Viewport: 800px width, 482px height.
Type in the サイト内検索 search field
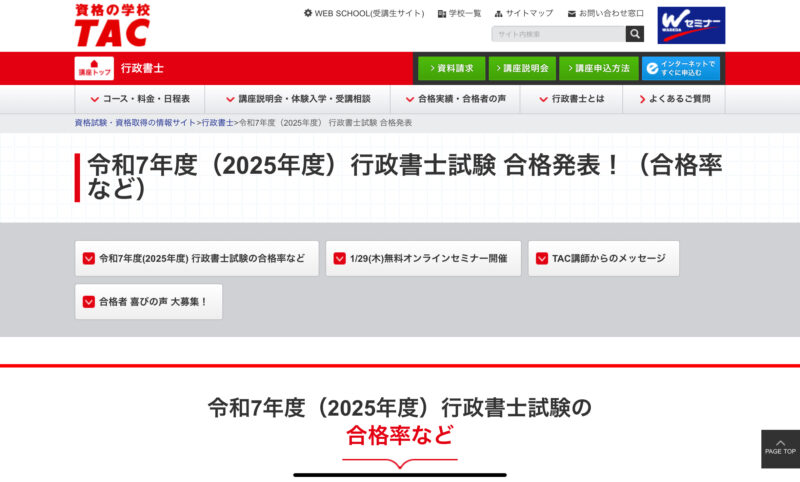558,34
